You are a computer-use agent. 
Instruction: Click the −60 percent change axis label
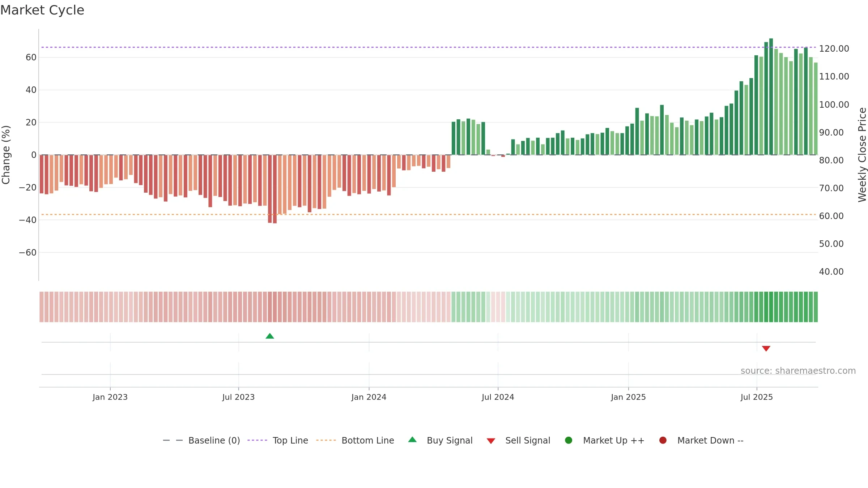[28, 252]
